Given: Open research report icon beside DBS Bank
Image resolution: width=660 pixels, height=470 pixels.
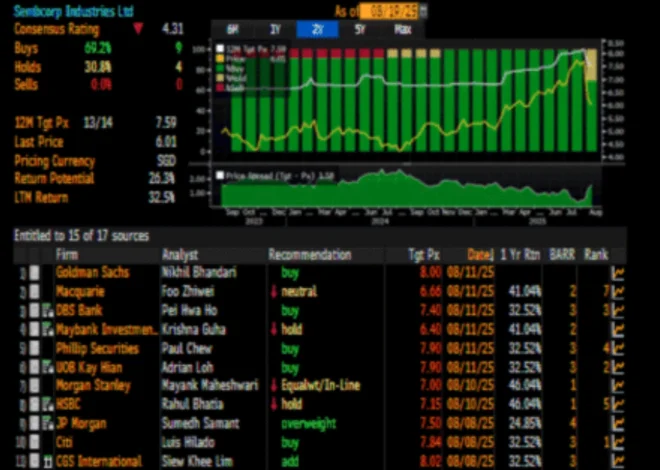Looking at the screenshot, I should pos(48,311).
